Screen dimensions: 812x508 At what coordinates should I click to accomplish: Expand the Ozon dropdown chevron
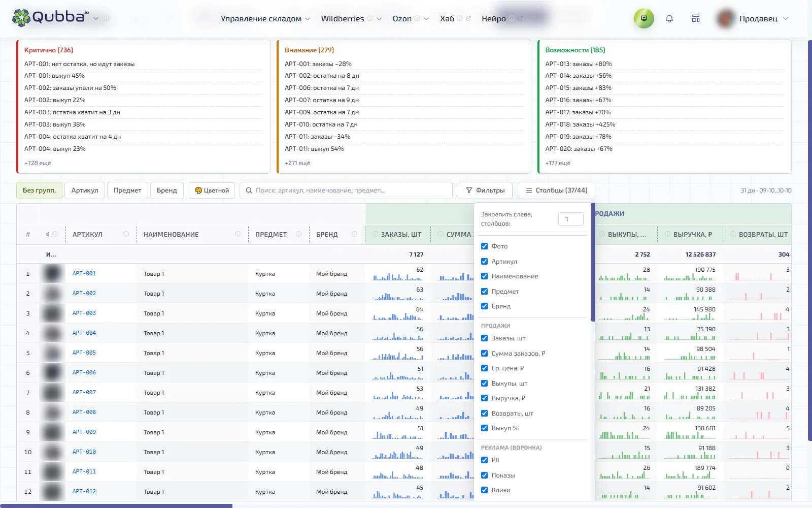pos(426,19)
